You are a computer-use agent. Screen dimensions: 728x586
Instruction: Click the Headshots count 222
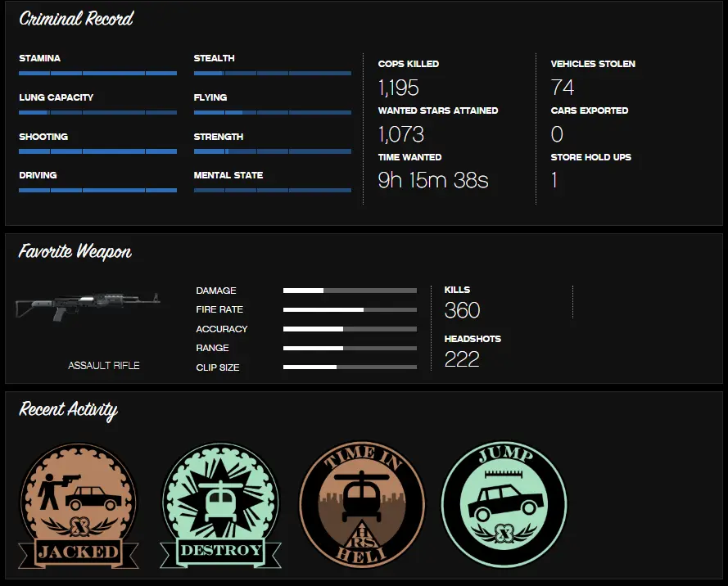coord(462,359)
